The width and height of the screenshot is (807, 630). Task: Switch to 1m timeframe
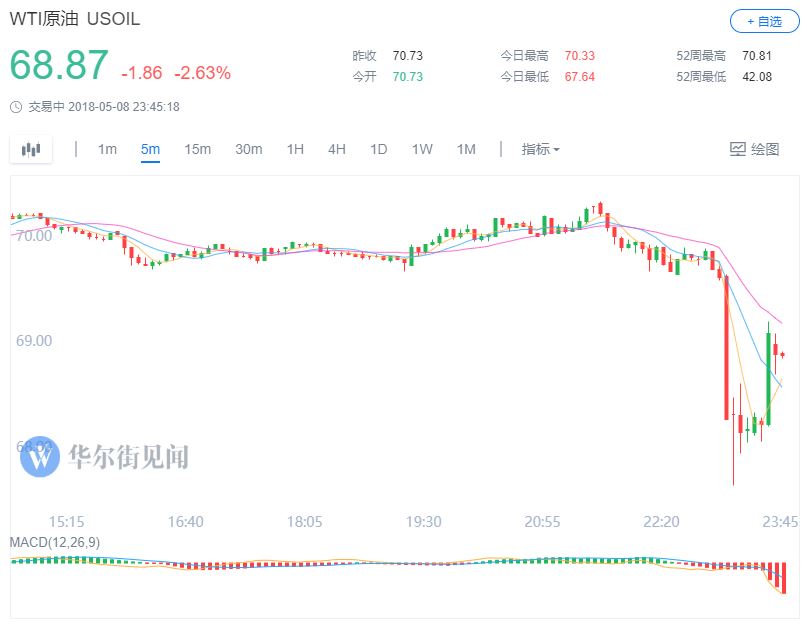coord(107,149)
